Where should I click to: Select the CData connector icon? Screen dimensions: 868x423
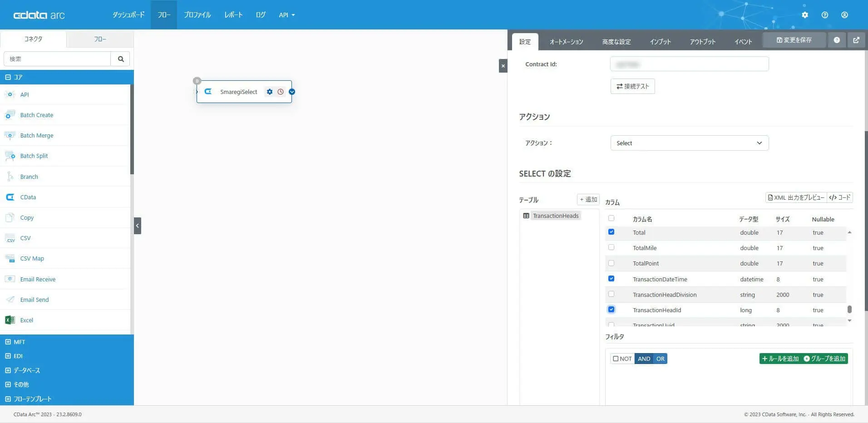10,197
